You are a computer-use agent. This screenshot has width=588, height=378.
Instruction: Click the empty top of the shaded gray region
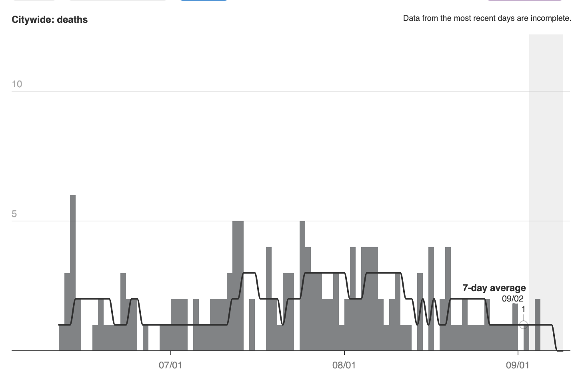click(x=546, y=60)
